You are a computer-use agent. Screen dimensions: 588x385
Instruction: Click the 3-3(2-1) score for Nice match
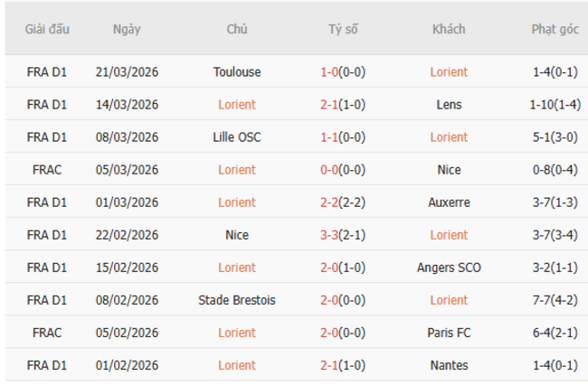coord(343,235)
